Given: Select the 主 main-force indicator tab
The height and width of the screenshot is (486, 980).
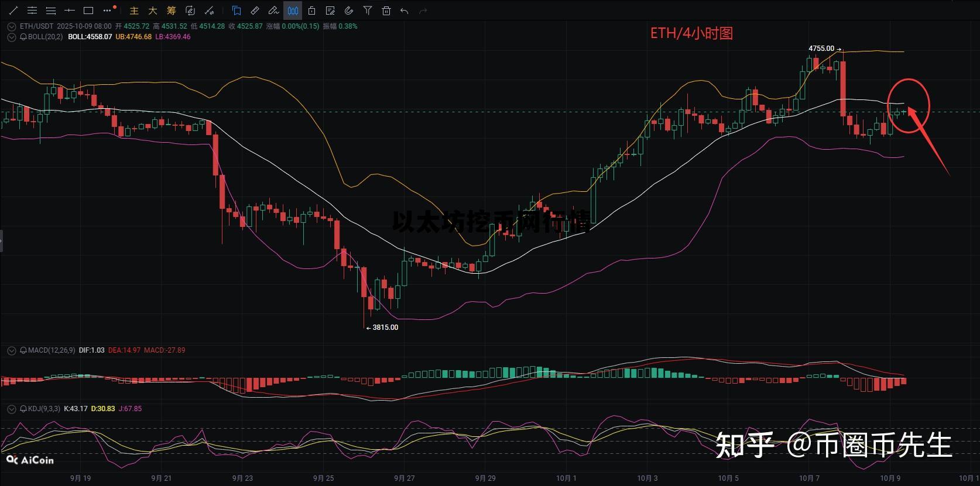Looking at the screenshot, I should pyautogui.click(x=134, y=11).
